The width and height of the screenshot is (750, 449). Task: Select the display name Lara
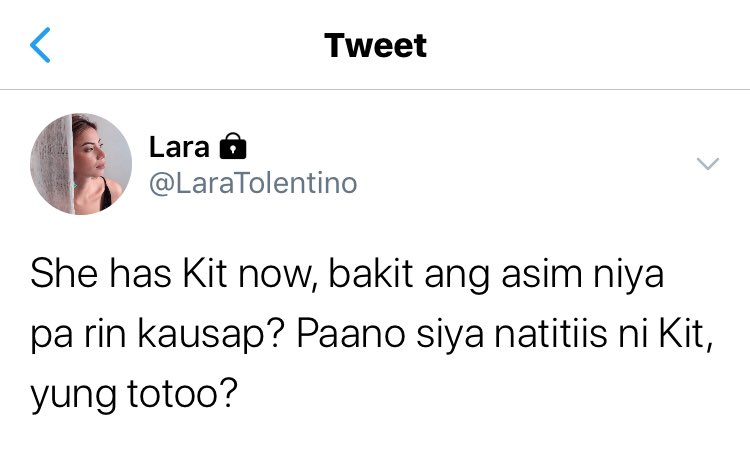click(179, 147)
